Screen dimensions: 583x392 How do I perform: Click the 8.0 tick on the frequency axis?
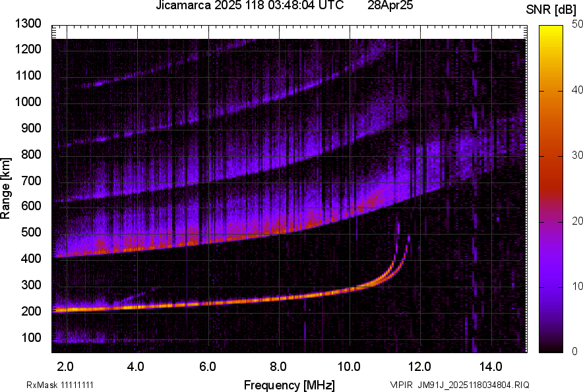pyautogui.click(x=278, y=366)
